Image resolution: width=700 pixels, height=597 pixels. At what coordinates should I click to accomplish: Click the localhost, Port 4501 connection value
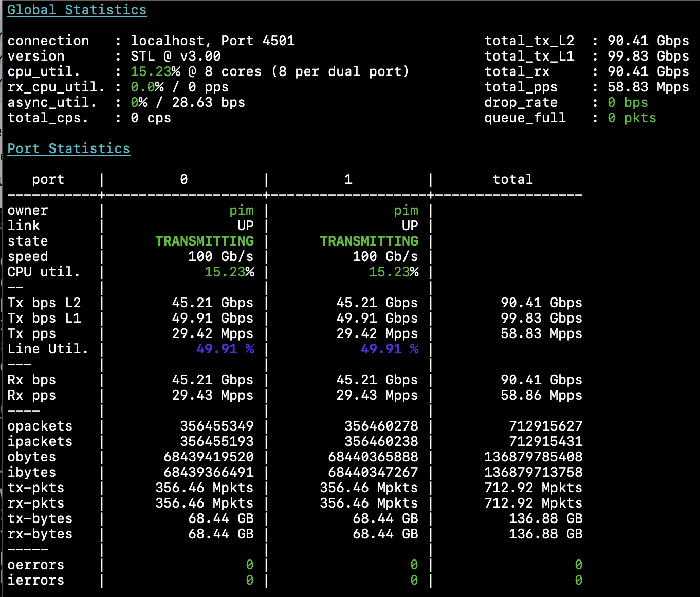point(212,41)
